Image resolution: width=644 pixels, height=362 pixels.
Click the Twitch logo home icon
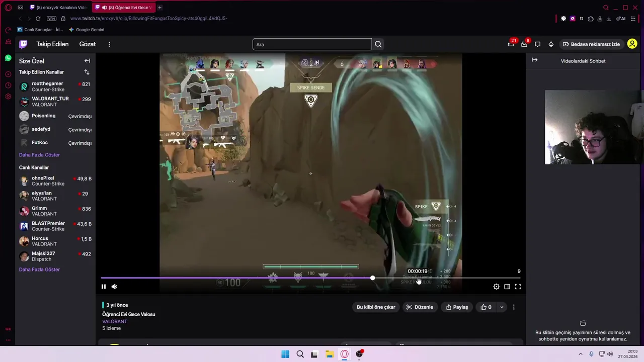(23, 44)
